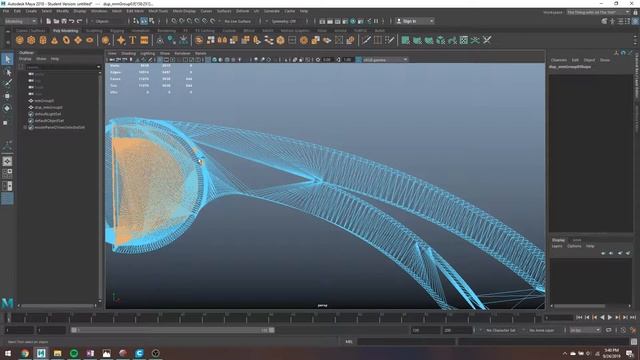Image resolution: width=640 pixels, height=360 pixels.
Task: Open the Outliner Display menu
Action: [x=25, y=59]
